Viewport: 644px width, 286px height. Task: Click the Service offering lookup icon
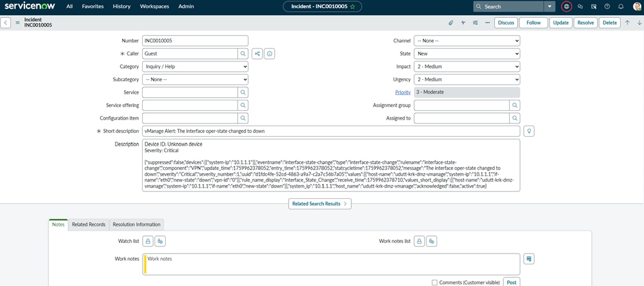242,105
